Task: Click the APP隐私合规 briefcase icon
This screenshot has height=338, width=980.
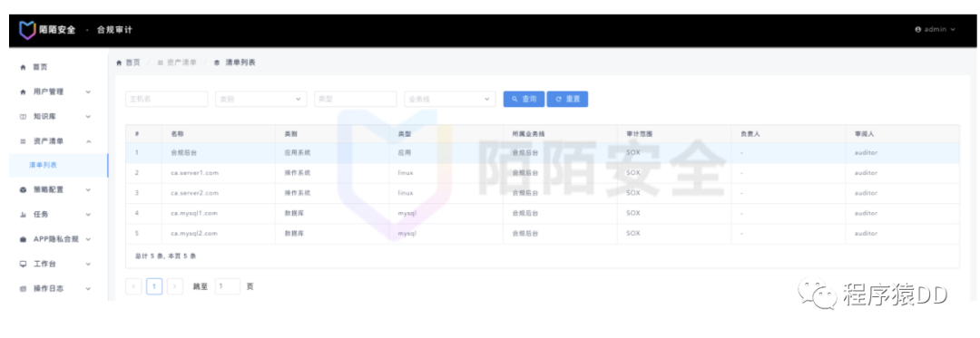Action: 23,239
